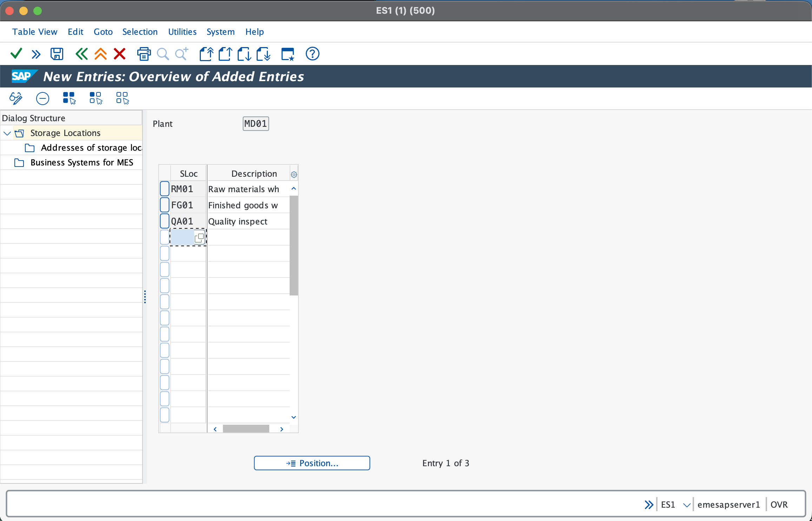Click the table scroll up arrow
Screen dimensions: 812x521
[294, 189]
